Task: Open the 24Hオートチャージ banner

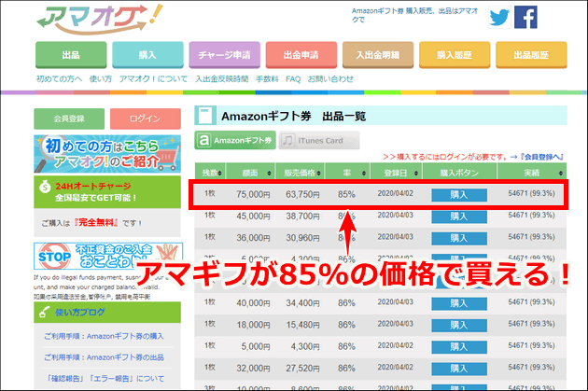Action: click(107, 191)
